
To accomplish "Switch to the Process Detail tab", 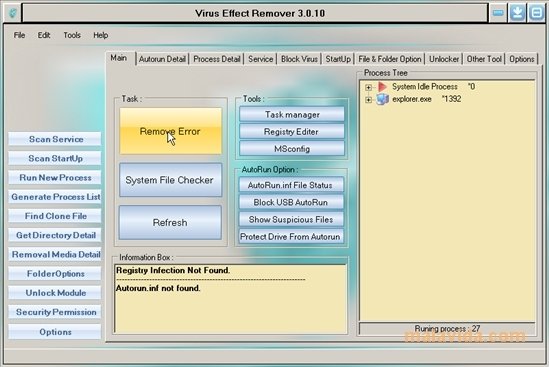I will tap(217, 59).
